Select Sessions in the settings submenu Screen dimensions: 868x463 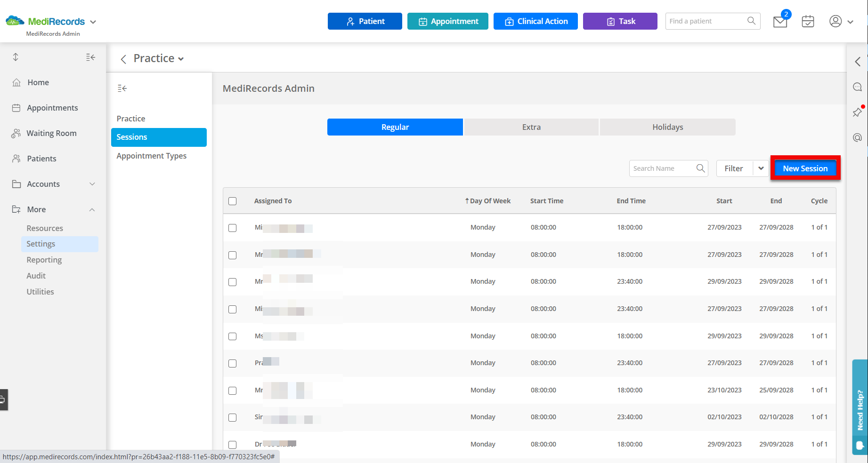159,137
